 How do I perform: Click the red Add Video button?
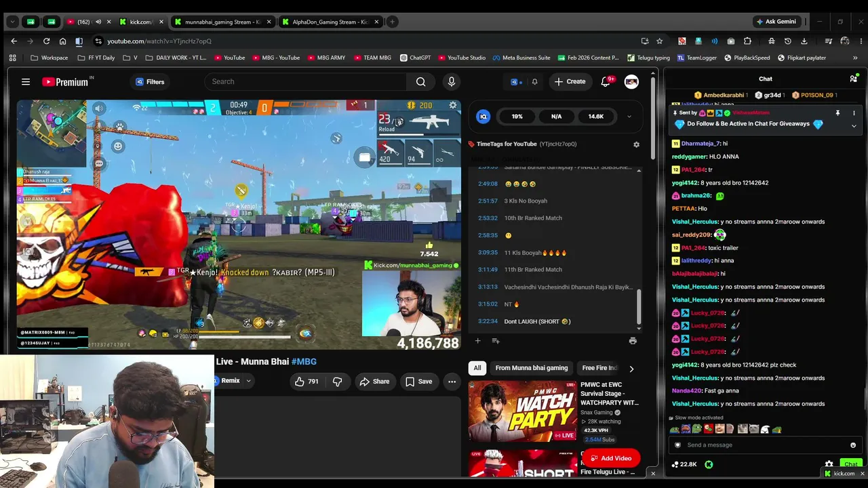610,458
